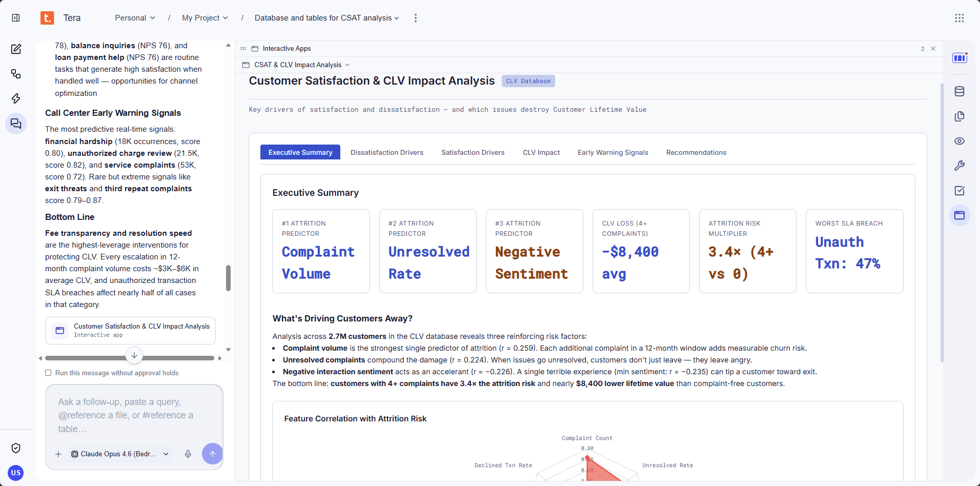980x486 pixels.
Task: Open the wrench tools icon in right rail
Action: pos(959,166)
